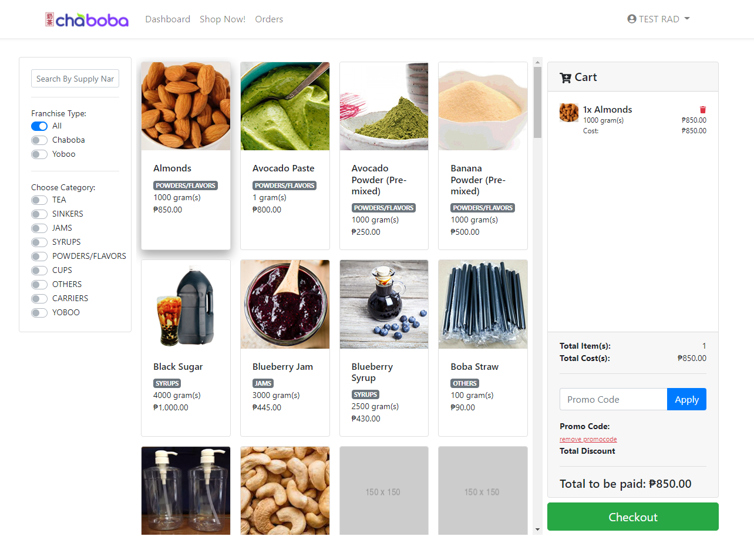Click the remove promocode link
The width and height of the screenshot is (754, 560).
[x=588, y=439]
